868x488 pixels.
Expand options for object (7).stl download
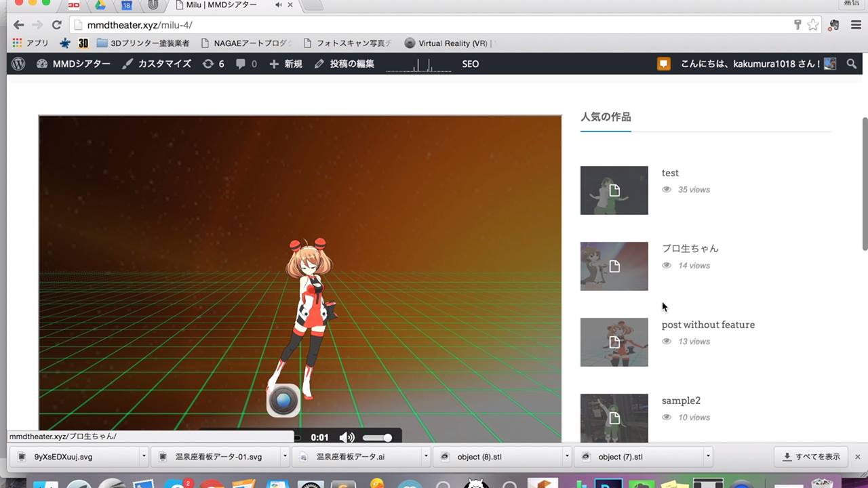(x=708, y=457)
